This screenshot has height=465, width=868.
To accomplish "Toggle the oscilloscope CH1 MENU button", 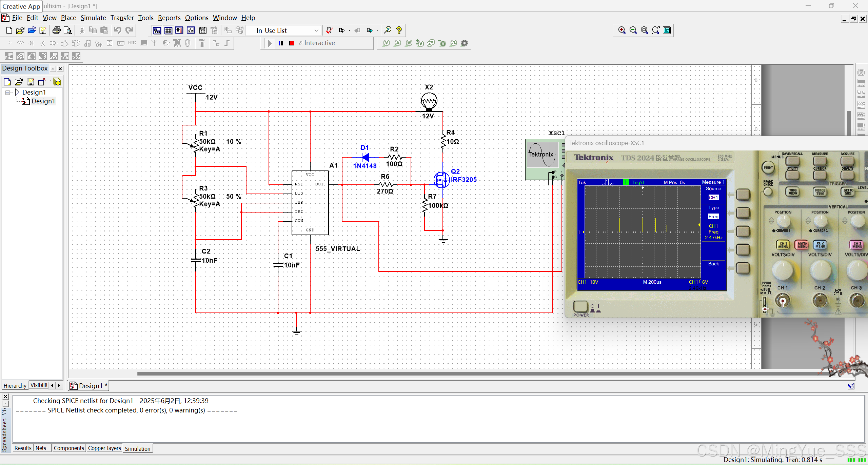I will pyautogui.click(x=783, y=245).
